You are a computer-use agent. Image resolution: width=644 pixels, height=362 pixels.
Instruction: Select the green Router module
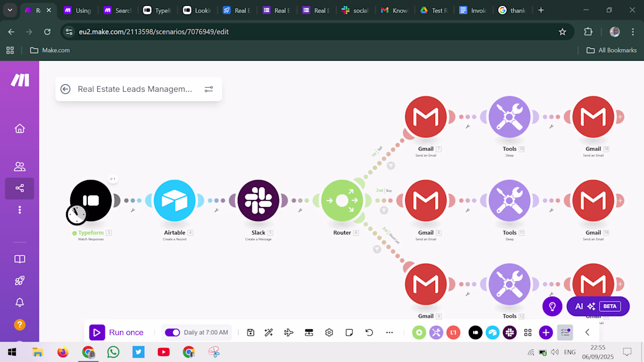coord(342,200)
